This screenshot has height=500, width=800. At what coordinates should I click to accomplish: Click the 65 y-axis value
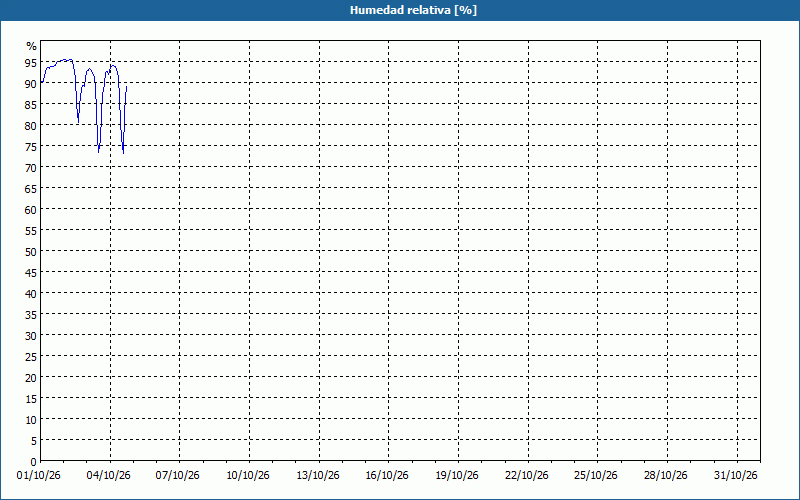click(x=31, y=189)
